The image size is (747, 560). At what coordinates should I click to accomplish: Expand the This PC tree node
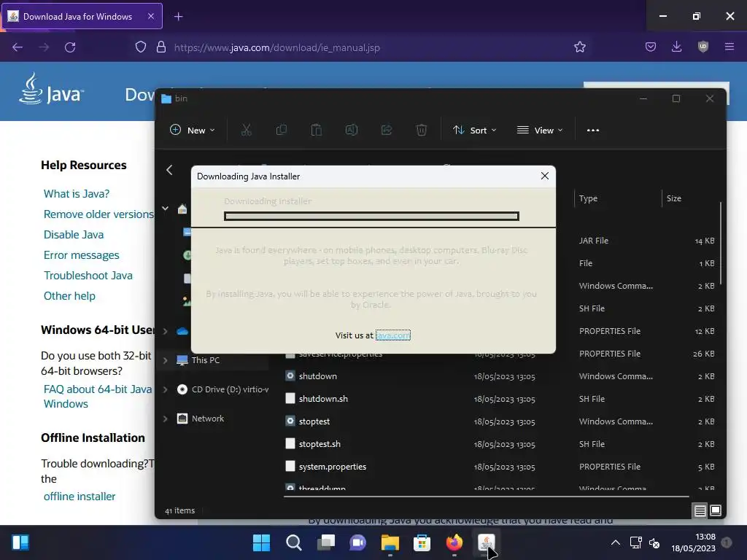click(x=166, y=360)
